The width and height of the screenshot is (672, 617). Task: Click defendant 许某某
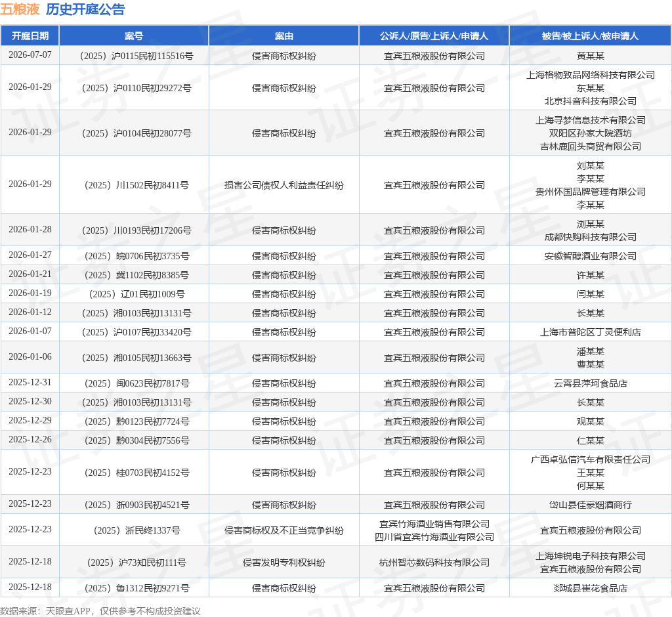click(590, 275)
